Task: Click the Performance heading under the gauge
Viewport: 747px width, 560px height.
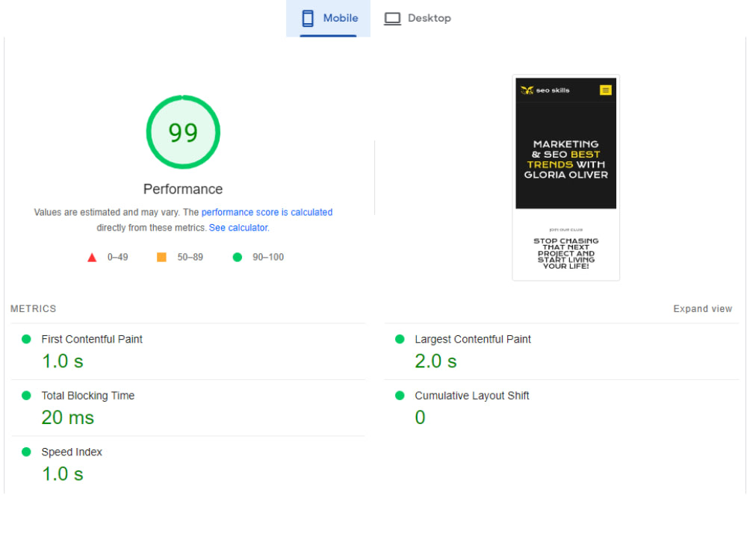Action: point(183,189)
